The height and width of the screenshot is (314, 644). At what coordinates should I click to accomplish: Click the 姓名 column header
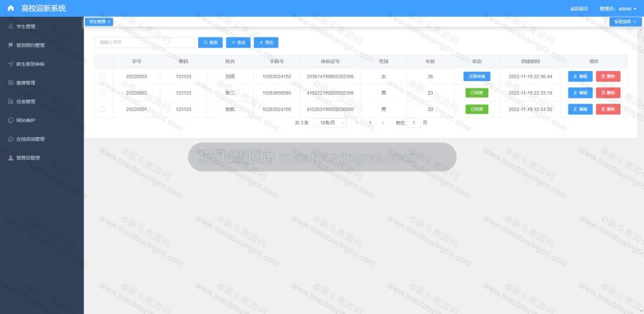(230, 62)
